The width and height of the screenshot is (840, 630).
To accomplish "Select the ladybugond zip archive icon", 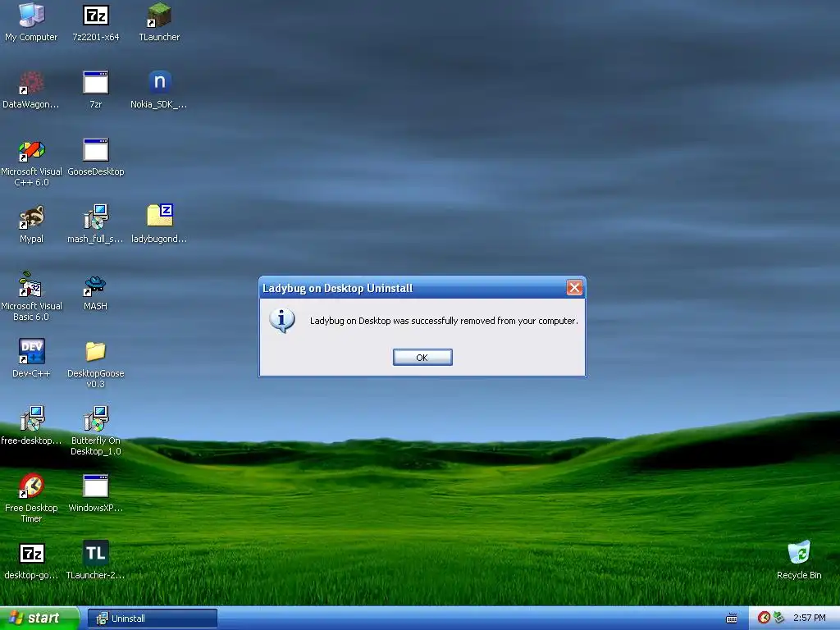I will [159, 216].
